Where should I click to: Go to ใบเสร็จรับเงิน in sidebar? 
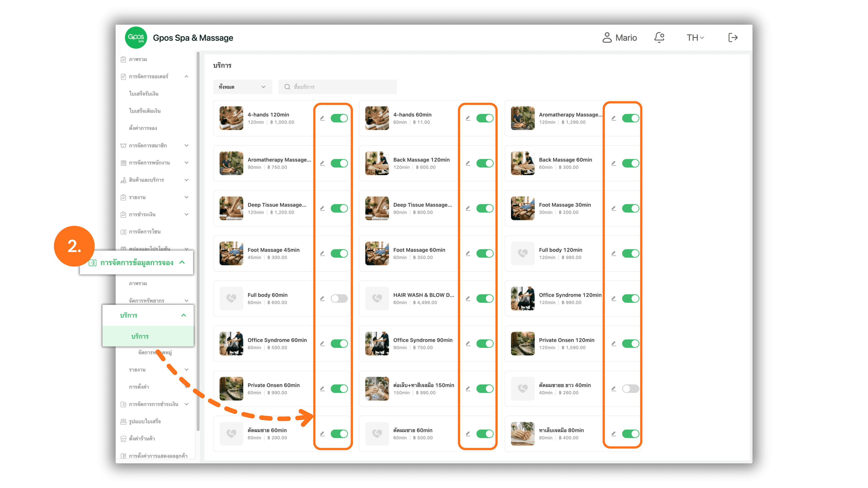click(x=144, y=94)
